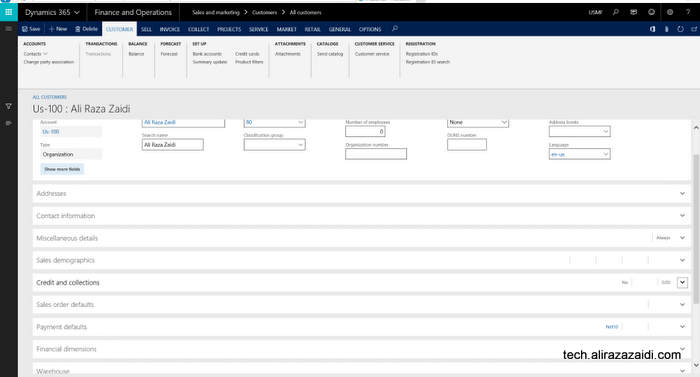Open Registration ID search
This screenshot has width=700, height=377.
click(x=428, y=62)
